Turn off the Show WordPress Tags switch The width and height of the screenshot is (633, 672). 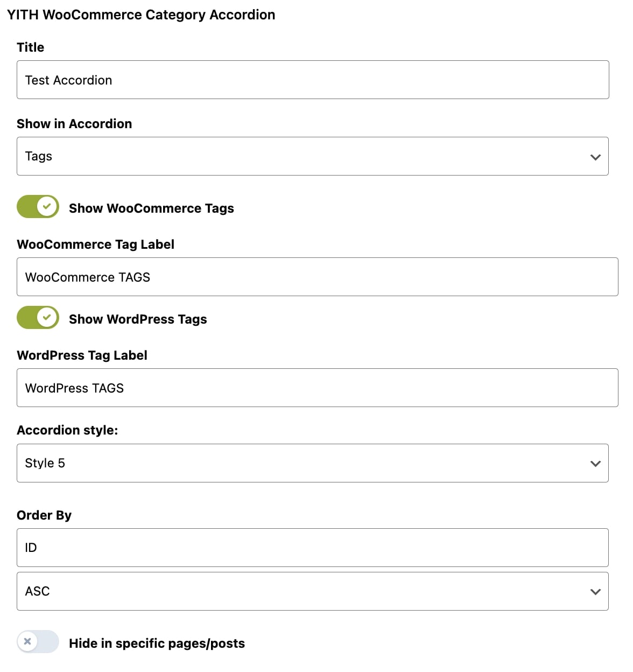tap(38, 318)
